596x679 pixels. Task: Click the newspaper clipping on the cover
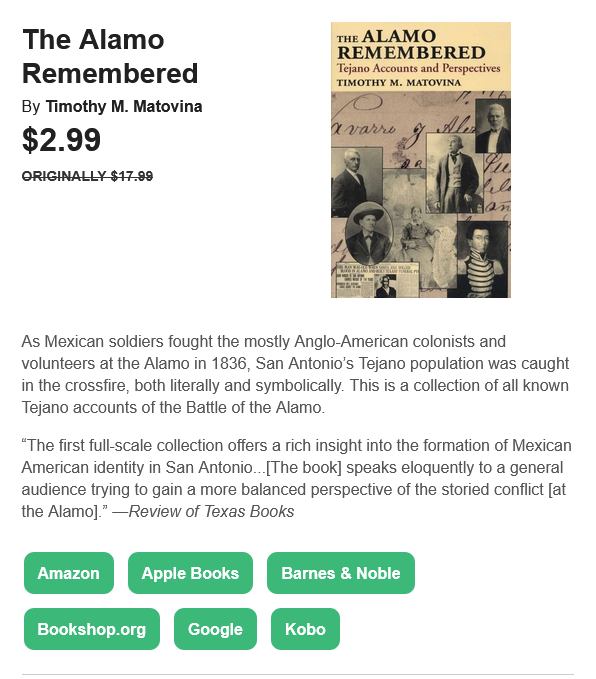tap(376, 279)
